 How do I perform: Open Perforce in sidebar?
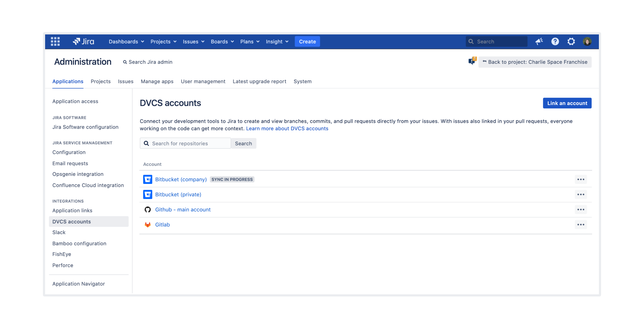click(63, 265)
